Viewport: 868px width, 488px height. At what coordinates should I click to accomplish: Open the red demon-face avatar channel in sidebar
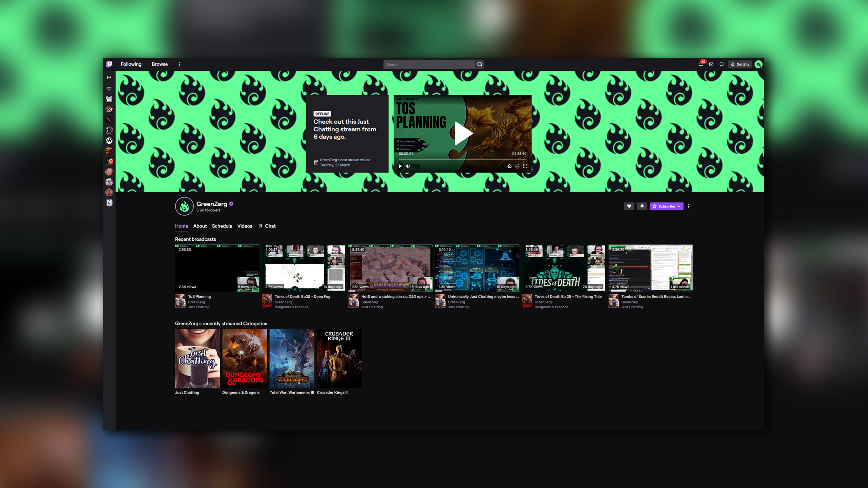coord(109,151)
